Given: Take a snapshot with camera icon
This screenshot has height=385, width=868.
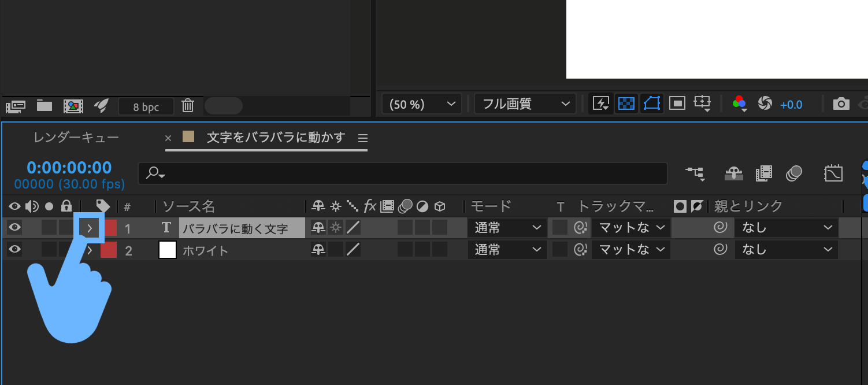Looking at the screenshot, I should [x=841, y=104].
